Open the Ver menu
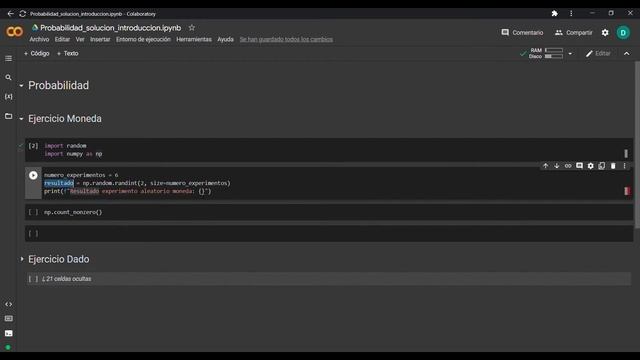The width and height of the screenshot is (640, 360). pos(80,40)
